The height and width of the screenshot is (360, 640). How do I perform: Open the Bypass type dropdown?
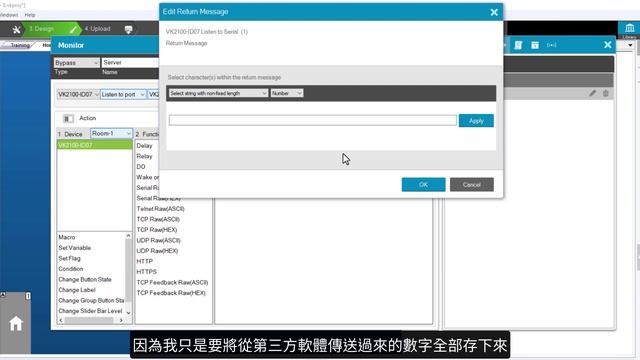tap(76, 62)
